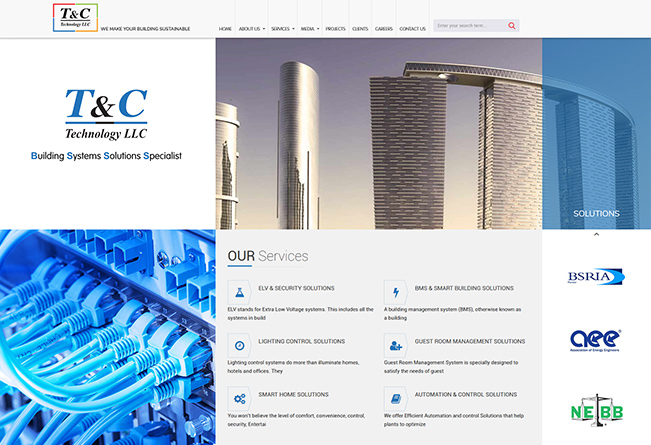The image size is (651, 445).
Task: Click the skyscraper hero banner image
Action: [x=379, y=134]
